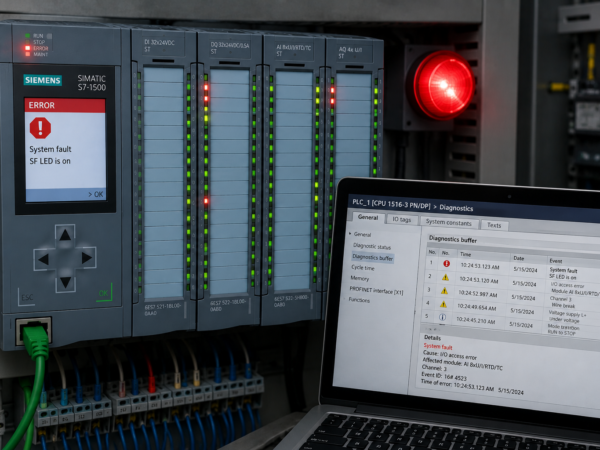Screen dimensions: 600x450
Task: Click the Time column header
Action: click(466, 254)
